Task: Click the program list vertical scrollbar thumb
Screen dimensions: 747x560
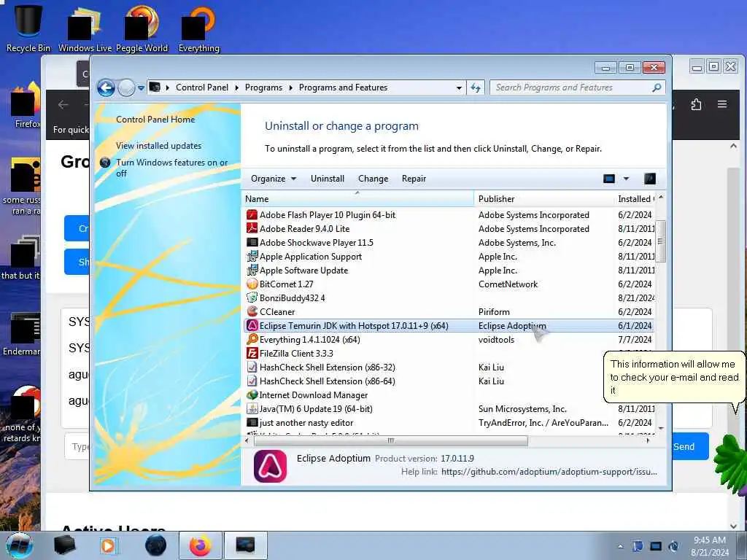Action: click(x=660, y=241)
